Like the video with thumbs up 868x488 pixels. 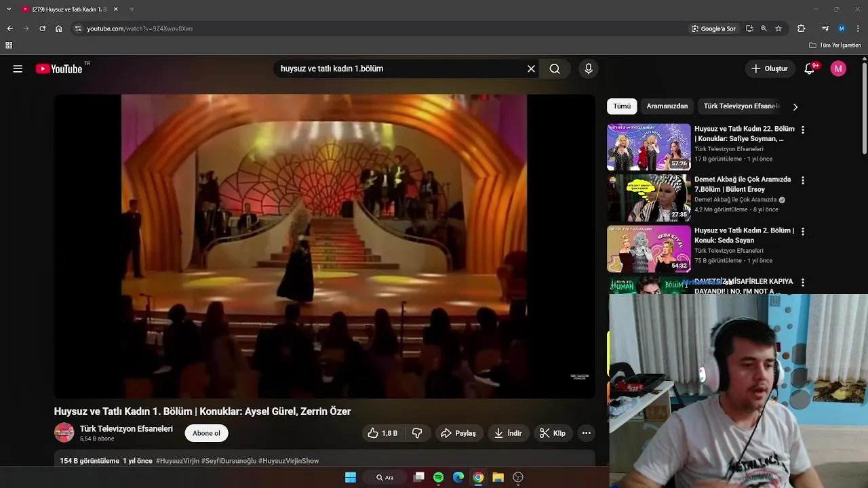point(382,433)
